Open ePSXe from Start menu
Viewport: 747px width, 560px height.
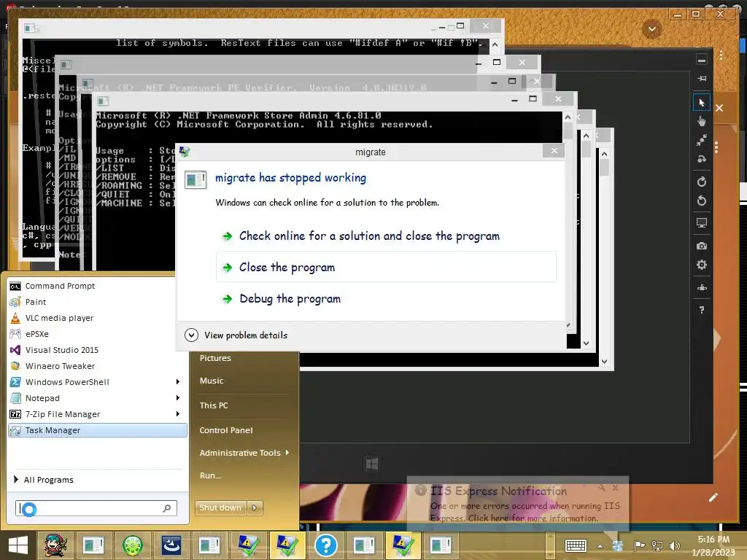(x=98, y=334)
